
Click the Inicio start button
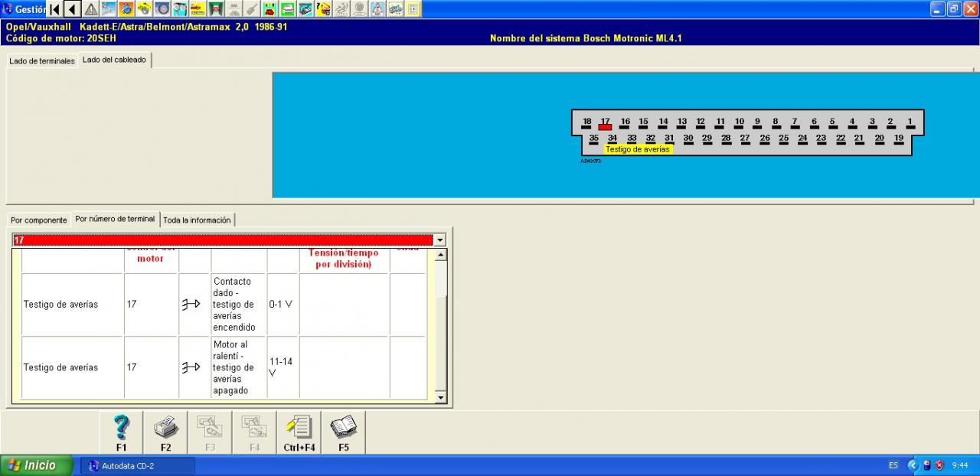36,465
